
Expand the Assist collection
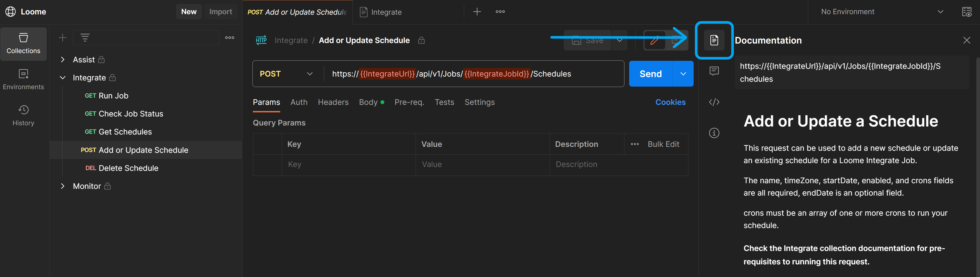coord(63,60)
